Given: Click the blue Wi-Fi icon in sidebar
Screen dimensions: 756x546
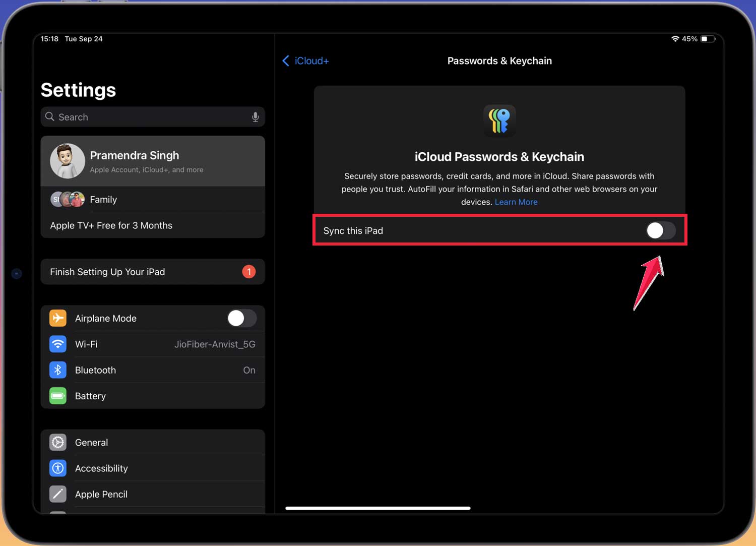Looking at the screenshot, I should [57, 344].
